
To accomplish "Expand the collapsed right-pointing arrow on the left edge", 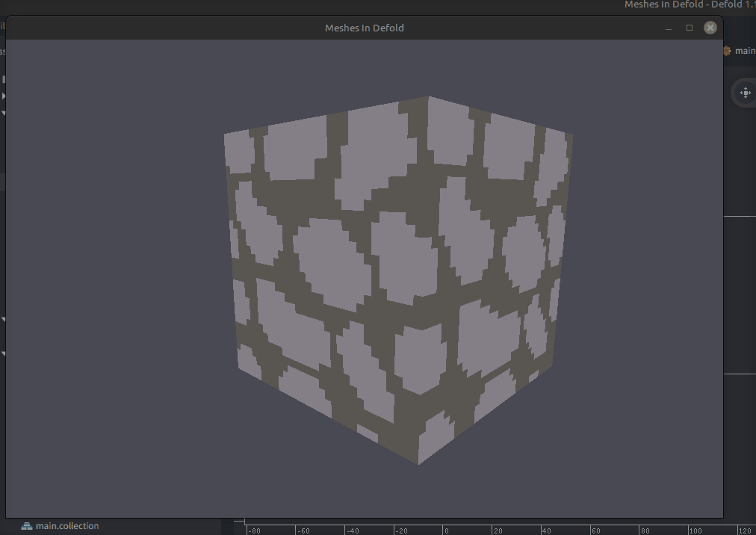I will (x=3, y=96).
